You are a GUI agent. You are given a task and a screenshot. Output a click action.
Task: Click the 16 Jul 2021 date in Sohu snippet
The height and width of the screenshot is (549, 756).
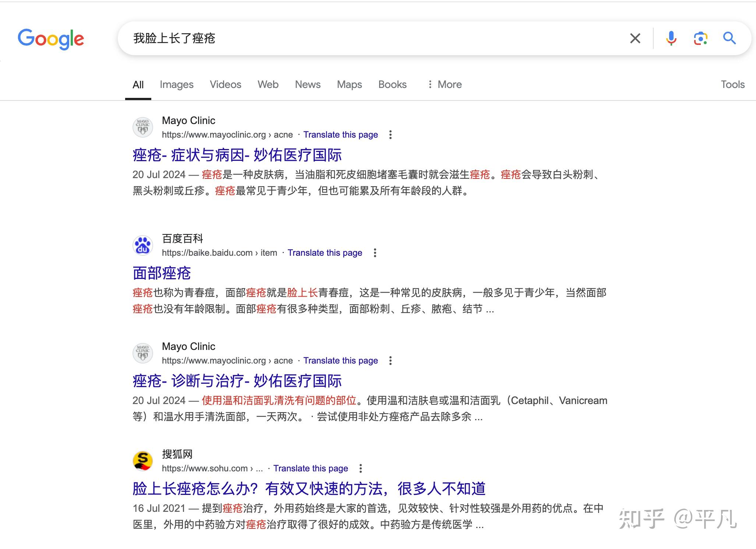click(159, 508)
